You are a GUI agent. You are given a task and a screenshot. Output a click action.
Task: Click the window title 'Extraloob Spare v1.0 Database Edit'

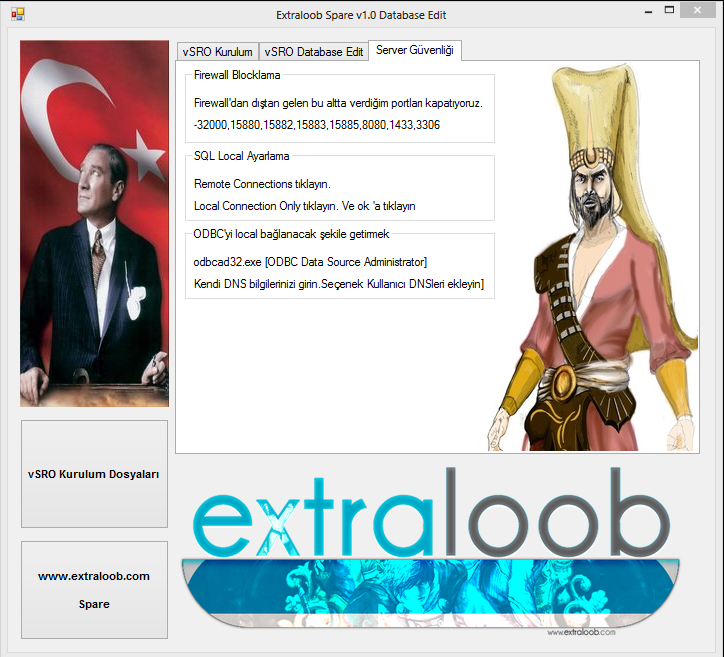click(x=361, y=15)
